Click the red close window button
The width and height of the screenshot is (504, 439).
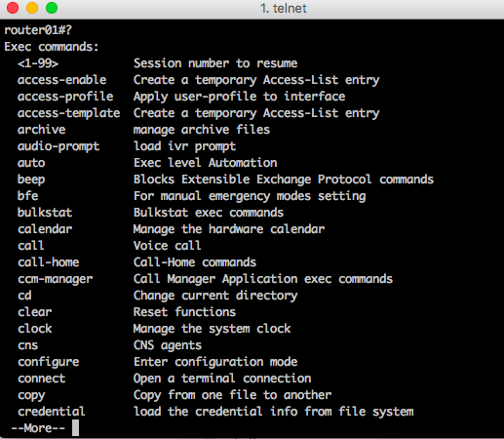click(x=13, y=8)
